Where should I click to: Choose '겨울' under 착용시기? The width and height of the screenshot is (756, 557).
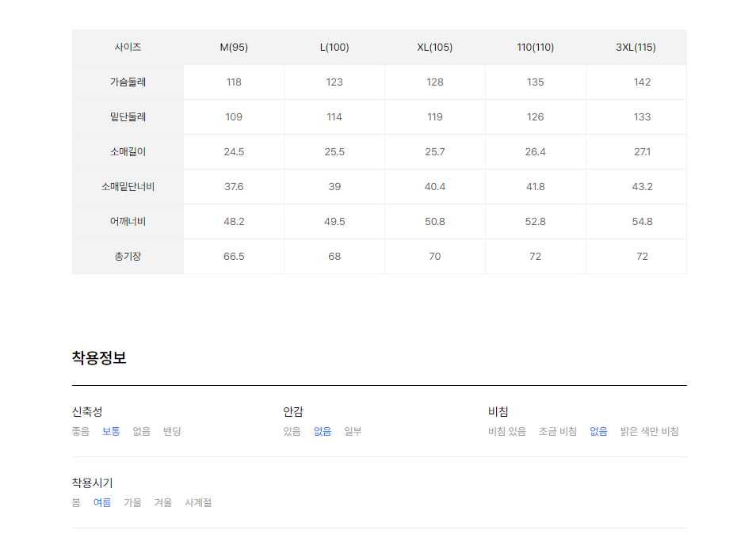pyautogui.click(x=163, y=502)
